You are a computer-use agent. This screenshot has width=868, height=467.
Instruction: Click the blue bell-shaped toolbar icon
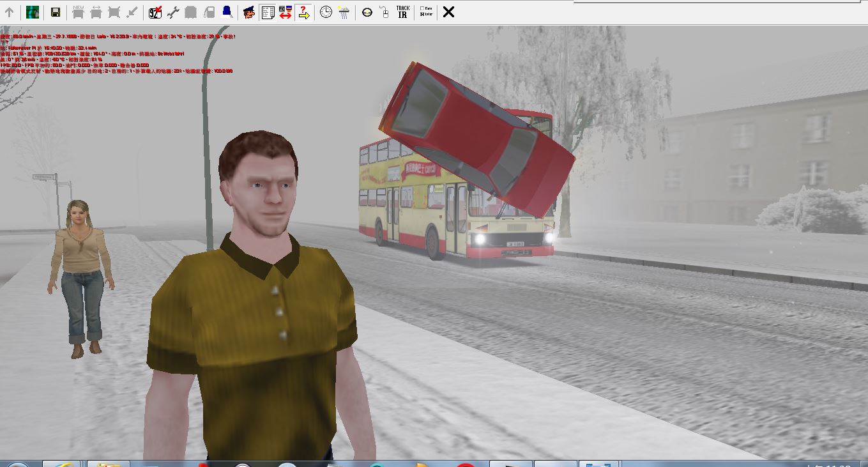click(227, 12)
